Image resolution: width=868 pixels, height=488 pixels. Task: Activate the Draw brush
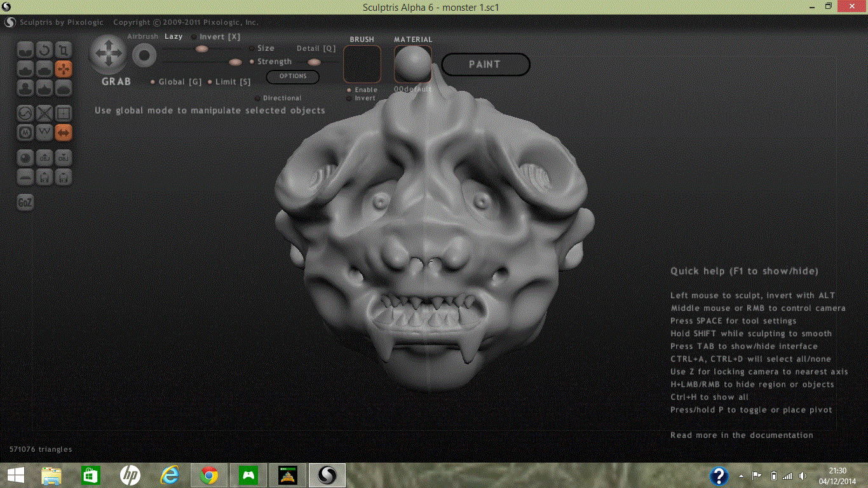click(25, 69)
